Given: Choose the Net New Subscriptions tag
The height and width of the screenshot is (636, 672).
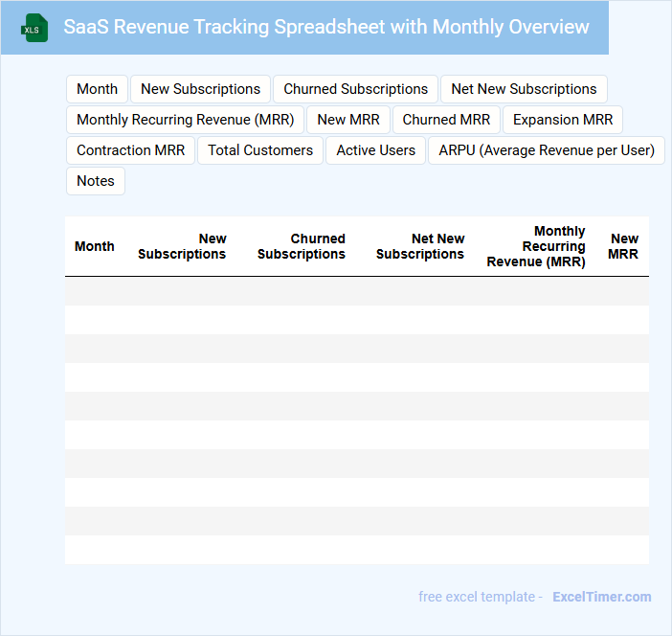Looking at the screenshot, I should pos(524,89).
